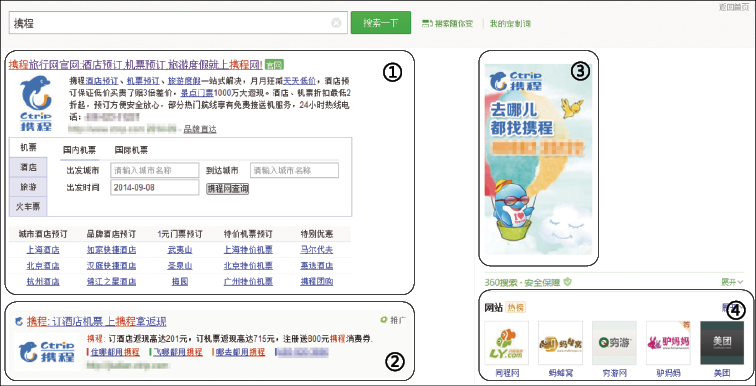
Task: Click the 品牌直达 link
Action: (200, 129)
